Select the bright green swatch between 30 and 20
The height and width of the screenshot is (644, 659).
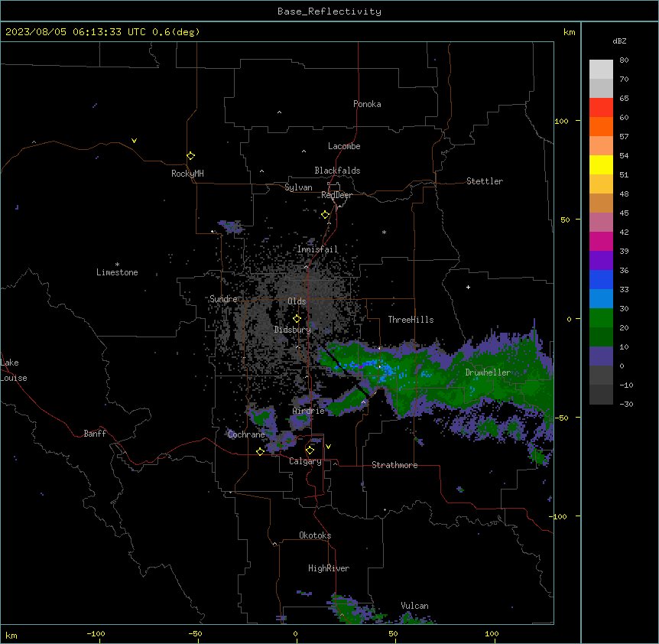tap(601, 318)
